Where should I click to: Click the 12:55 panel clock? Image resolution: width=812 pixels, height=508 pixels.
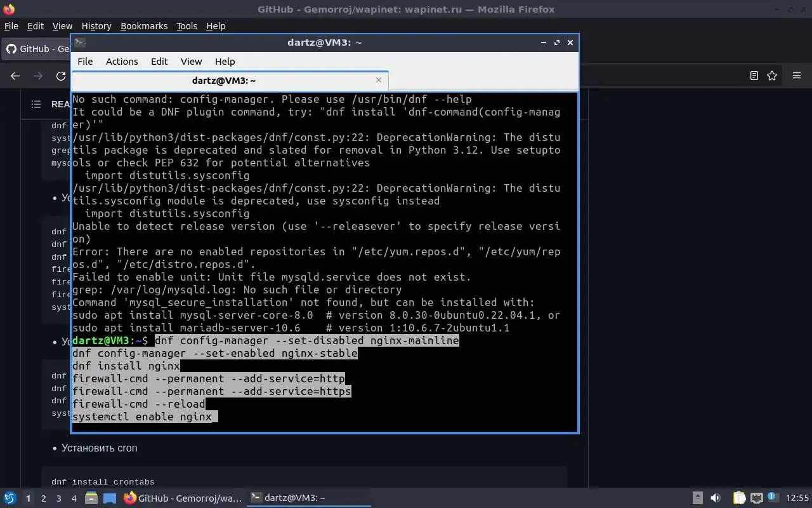click(797, 498)
